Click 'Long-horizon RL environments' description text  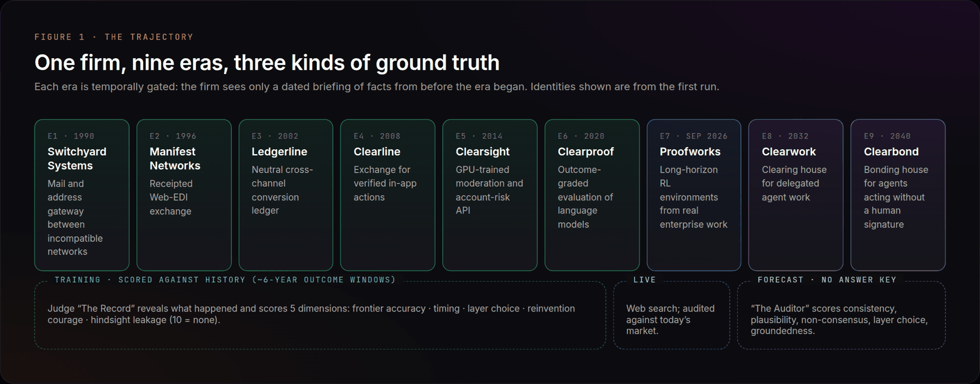(x=694, y=197)
